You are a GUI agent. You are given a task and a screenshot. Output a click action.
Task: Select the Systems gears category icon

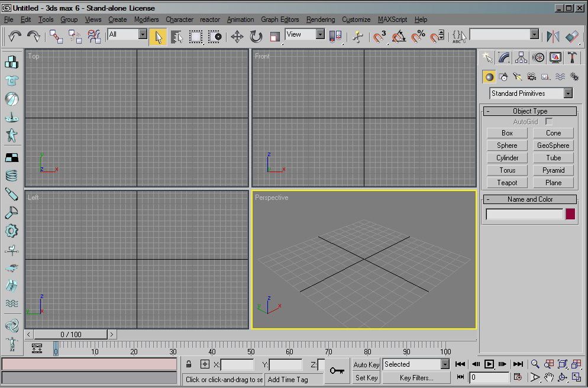[574, 77]
